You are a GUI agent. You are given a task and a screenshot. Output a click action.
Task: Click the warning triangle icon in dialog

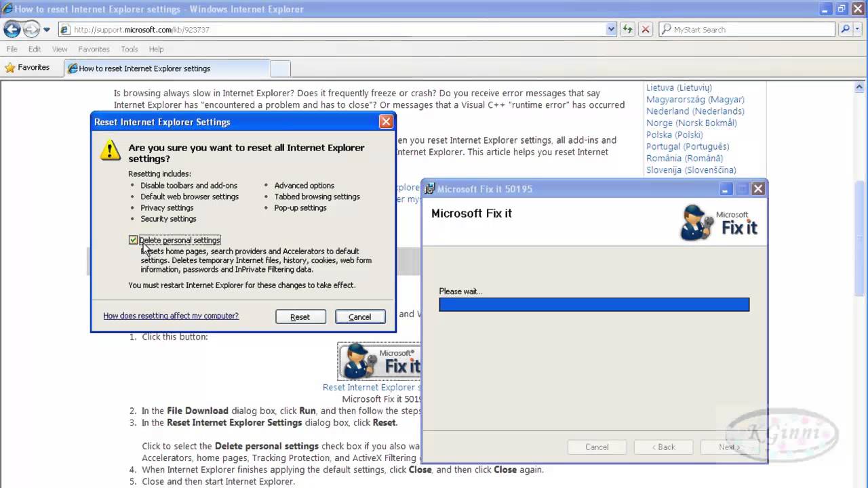110,150
